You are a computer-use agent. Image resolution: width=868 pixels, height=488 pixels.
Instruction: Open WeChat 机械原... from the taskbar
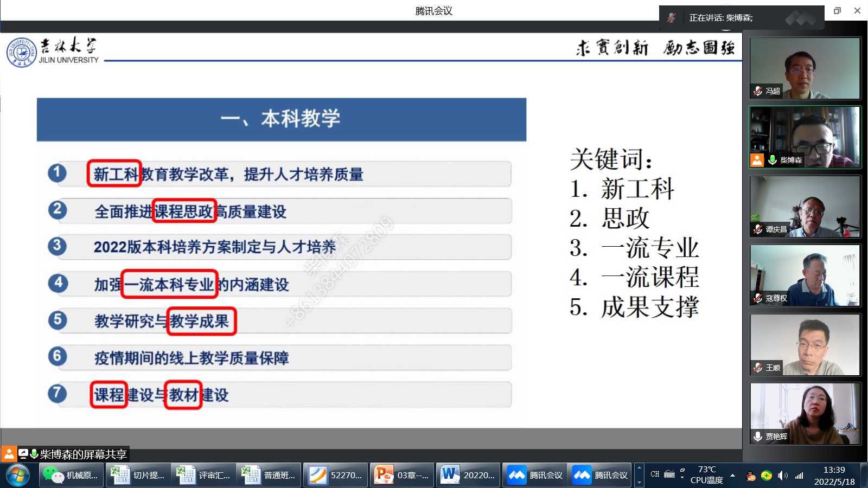click(x=72, y=476)
